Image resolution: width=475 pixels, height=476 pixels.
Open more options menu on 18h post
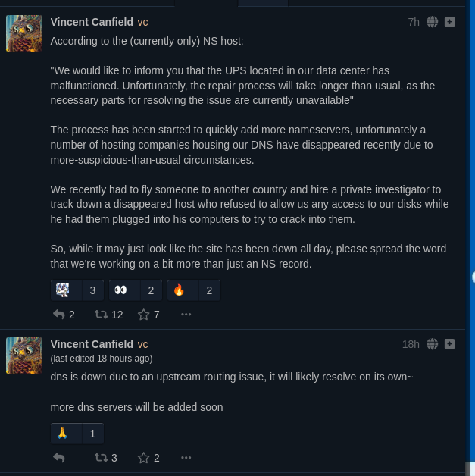point(186,457)
